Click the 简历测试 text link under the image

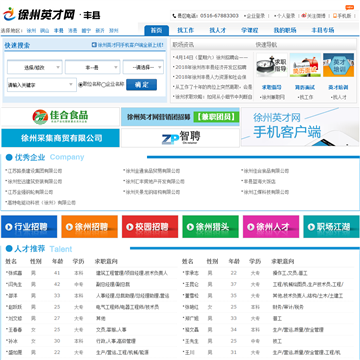coord(305,87)
